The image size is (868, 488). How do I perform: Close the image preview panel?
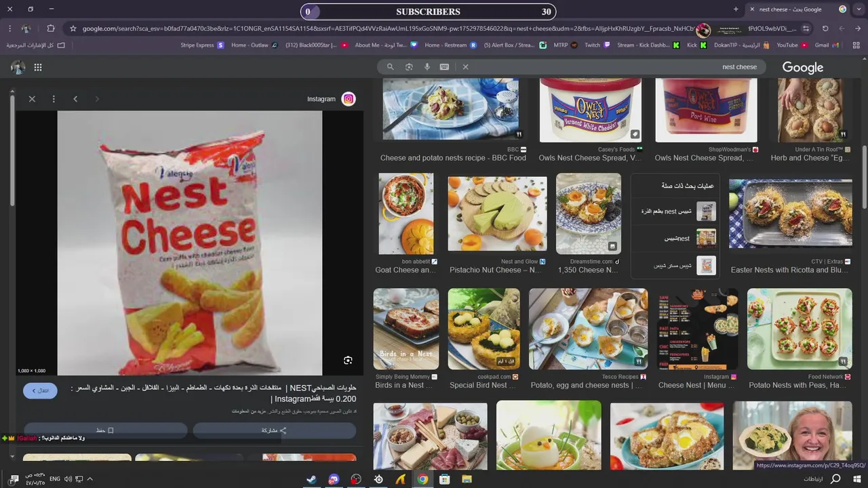32,99
